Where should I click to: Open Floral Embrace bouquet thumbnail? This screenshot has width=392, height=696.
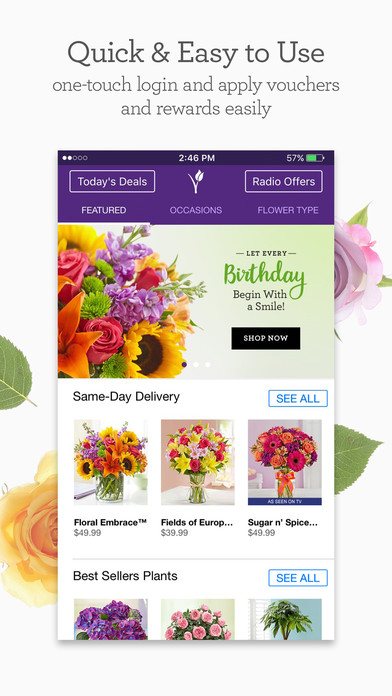pos(111,462)
